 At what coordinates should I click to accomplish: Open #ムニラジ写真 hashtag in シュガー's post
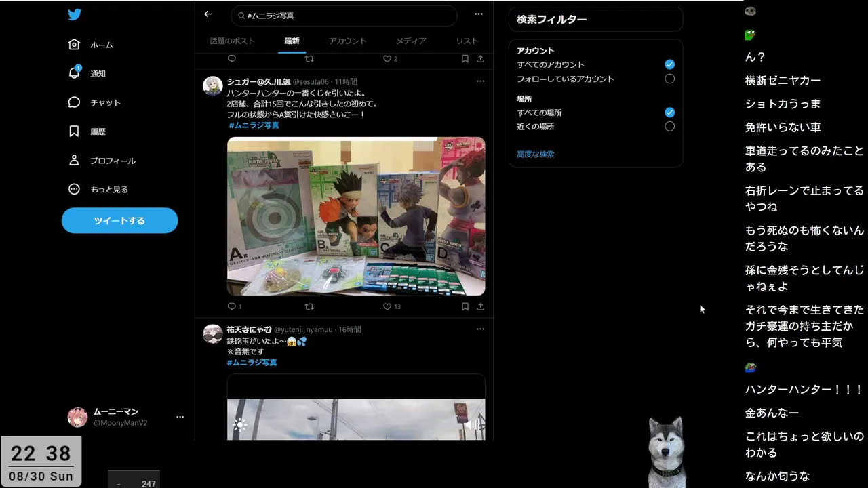tap(254, 125)
